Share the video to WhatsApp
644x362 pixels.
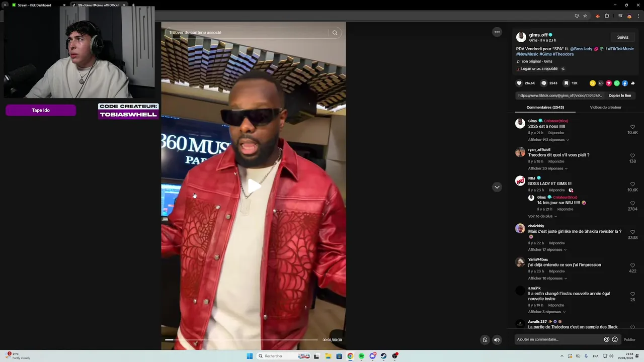617,83
